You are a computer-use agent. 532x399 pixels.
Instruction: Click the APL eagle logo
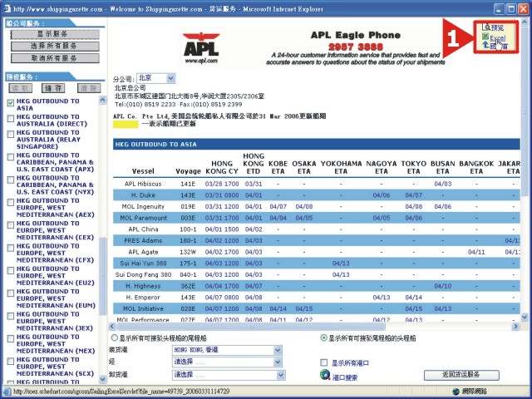[201, 47]
